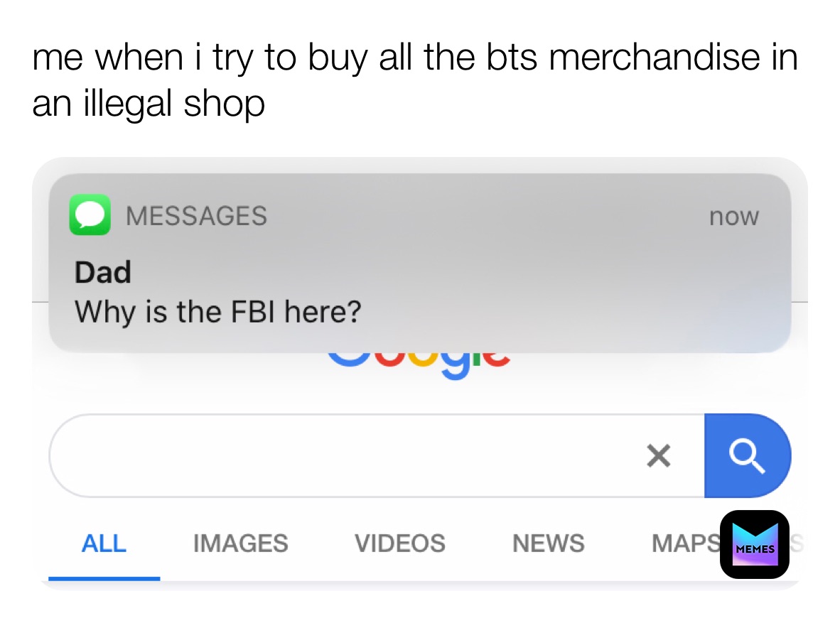Open the MEMES watermark logo
Image resolution: width=840 pixels, height=623 pixels.
754,544
